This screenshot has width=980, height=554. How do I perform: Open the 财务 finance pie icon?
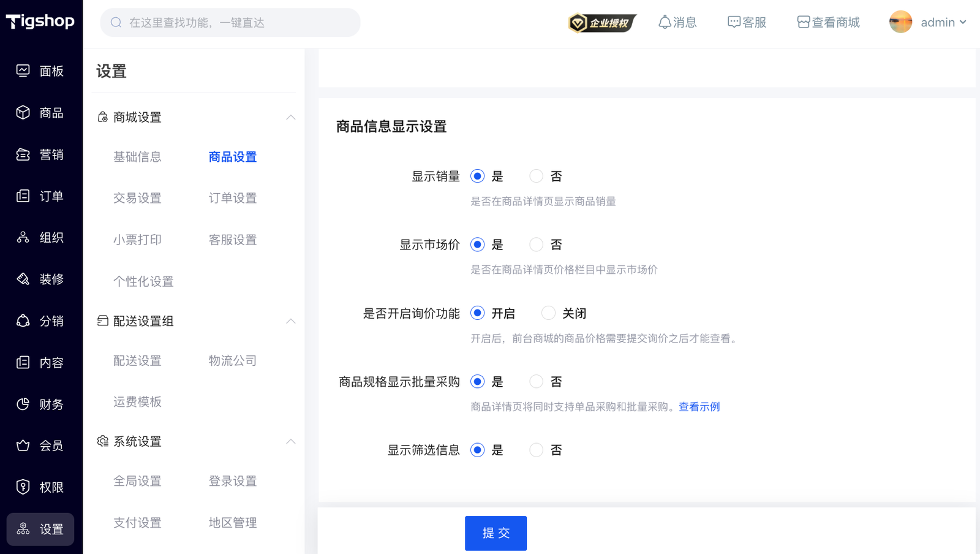pos(23,404)
